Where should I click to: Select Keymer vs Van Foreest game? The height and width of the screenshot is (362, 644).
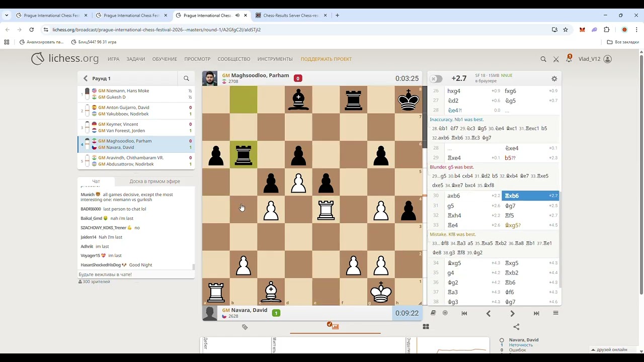point(136,127)
